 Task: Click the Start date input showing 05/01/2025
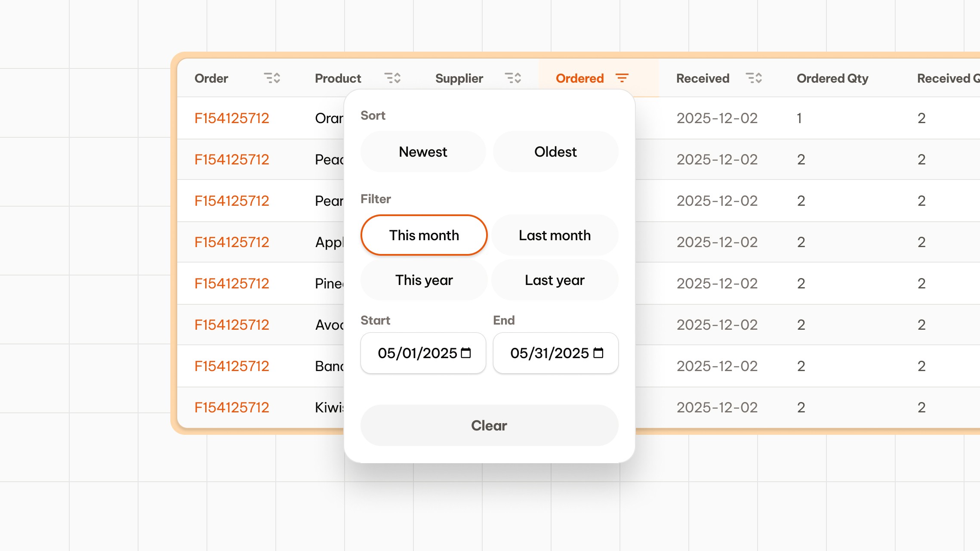[x=416, y=353]
